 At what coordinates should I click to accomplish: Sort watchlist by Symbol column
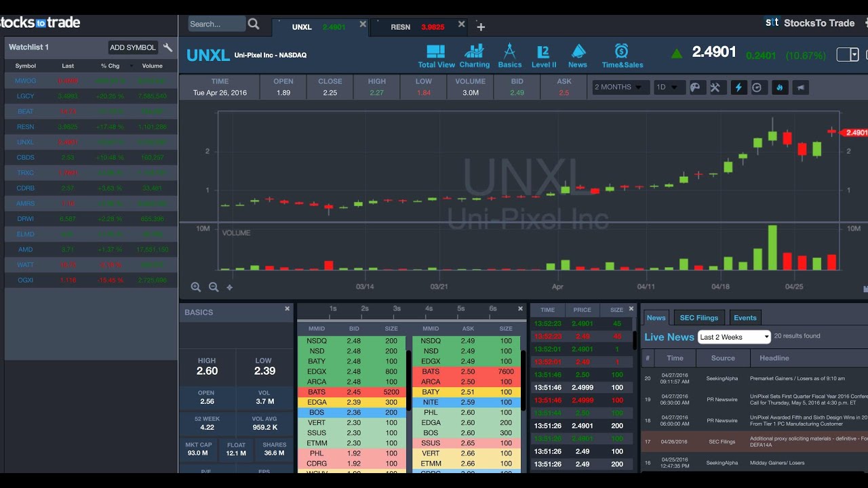click(26, 66)
